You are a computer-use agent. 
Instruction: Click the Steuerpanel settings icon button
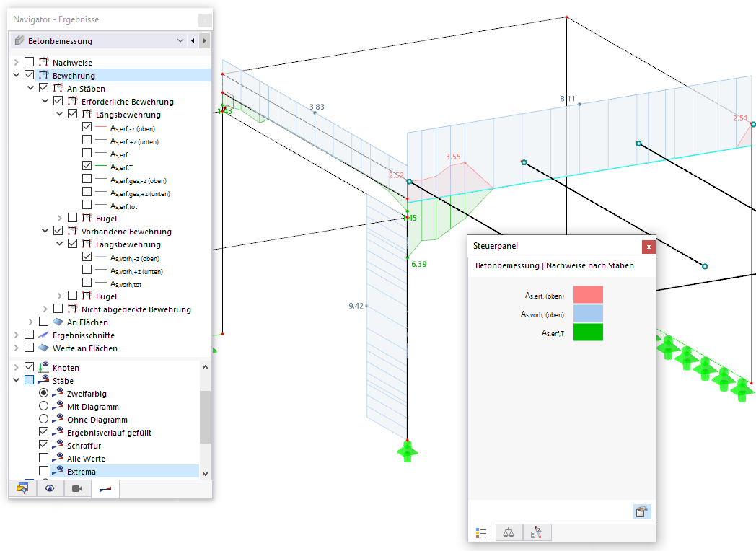(x=642, y=511)
